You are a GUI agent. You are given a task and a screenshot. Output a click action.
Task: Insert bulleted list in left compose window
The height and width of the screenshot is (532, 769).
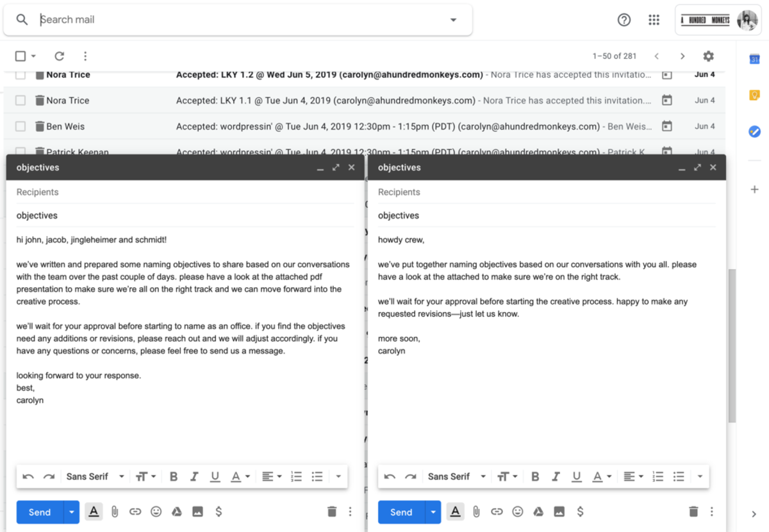tap(317, 477)
